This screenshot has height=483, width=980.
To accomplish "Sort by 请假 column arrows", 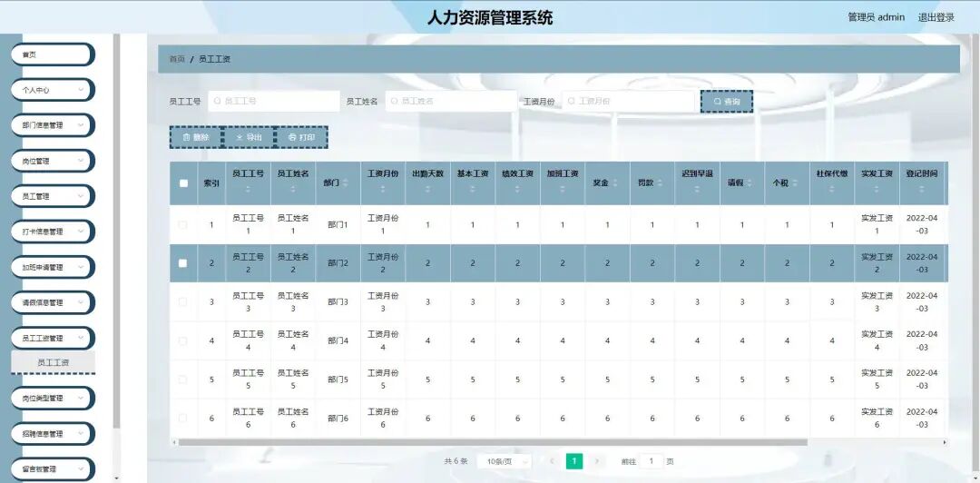I will coord(750,183).
